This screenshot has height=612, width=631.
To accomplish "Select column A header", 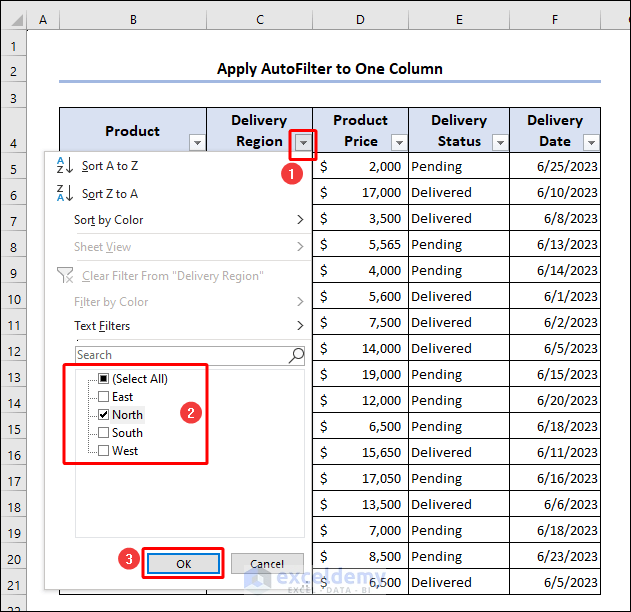I will [43, 19].
